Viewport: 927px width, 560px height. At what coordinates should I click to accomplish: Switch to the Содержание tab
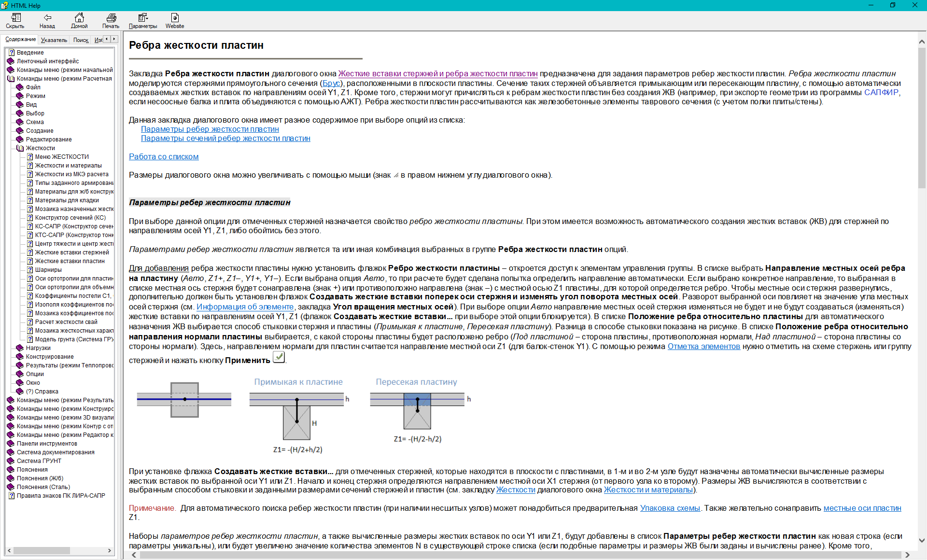(x=20, y=40)
